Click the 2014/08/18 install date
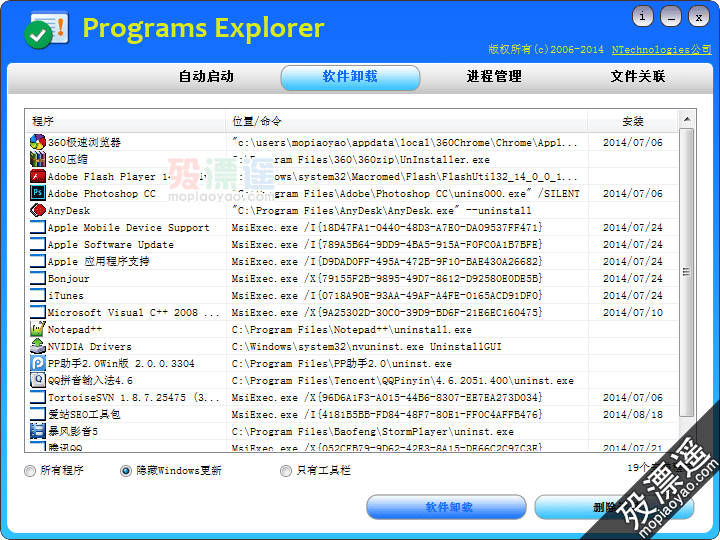The width and height of the screenshot is (720, 540). point(633,415)
